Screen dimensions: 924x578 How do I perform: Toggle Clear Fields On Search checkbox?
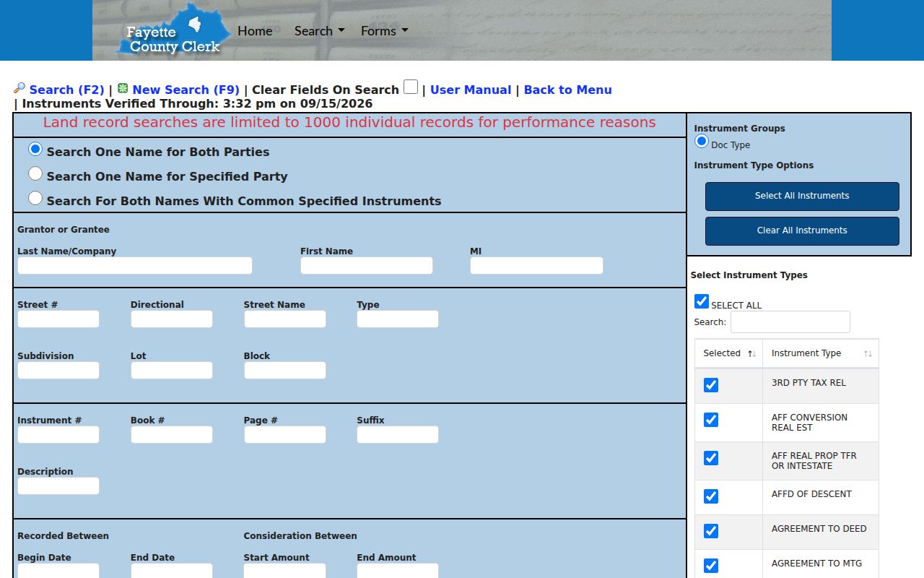pos(410,87)
